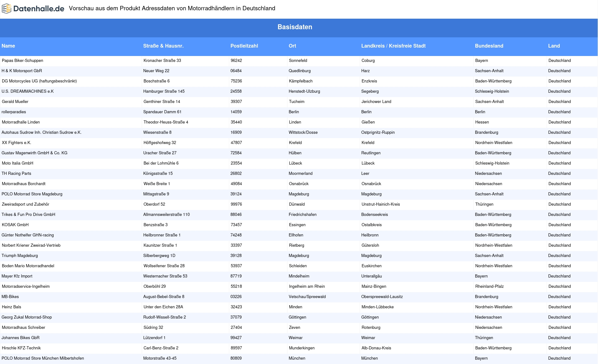Viewport: 598px width, 364px height.
Task: Select the Papas Biker-Schuppen name cell
Action: (x=22, y=61)
